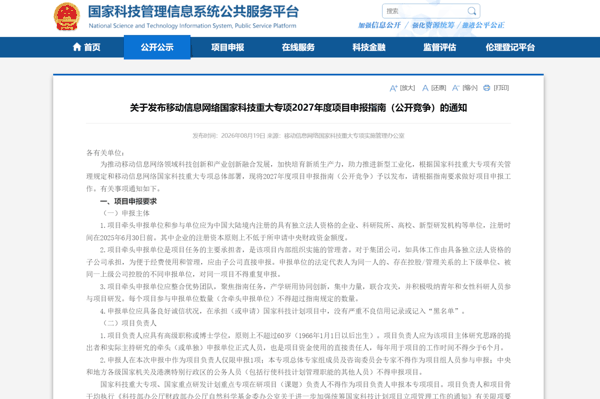Image resolution: width=600 pixels, height=399 pixels.
Task: Click paragraph starting 3.项目牵头申报单位应整合优势团队
Action: click(298, 293)
